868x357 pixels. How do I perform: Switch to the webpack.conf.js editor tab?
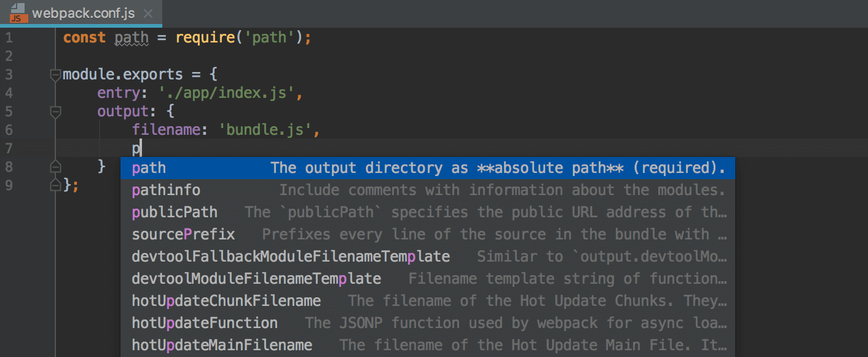80,14
